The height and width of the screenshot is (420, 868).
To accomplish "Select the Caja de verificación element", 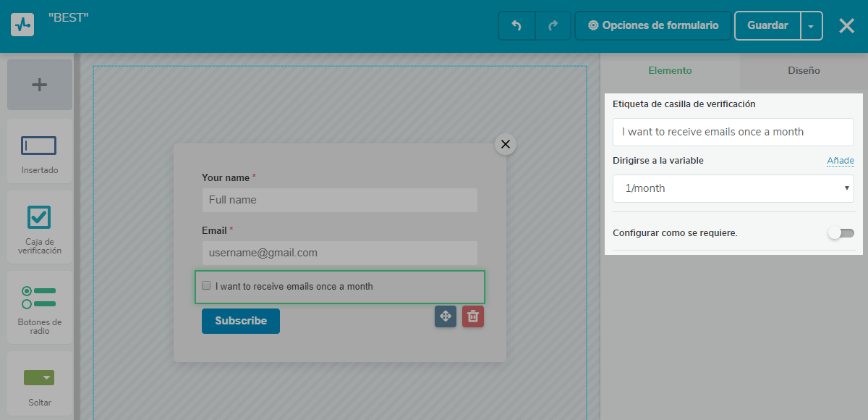I will click(40, 228).
